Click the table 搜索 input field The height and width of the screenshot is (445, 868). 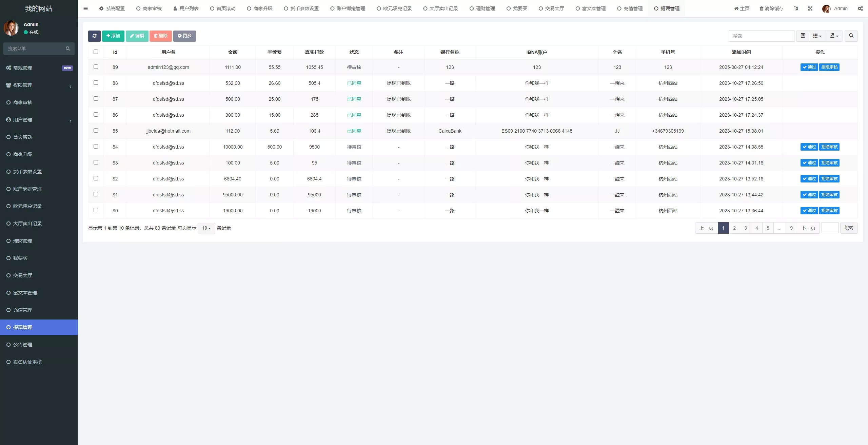pyautogui.click(x=761, y=36)
